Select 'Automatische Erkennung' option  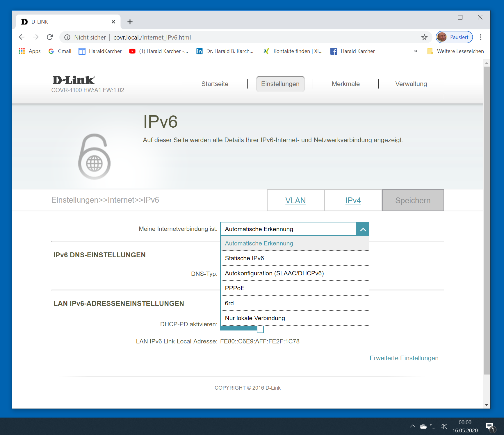295,243
